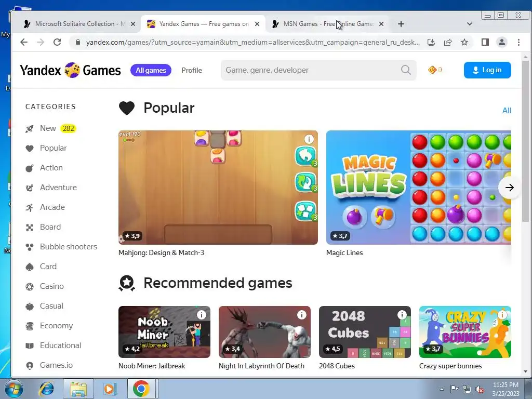Close the MSN Games tab
Screen dimensions: 532x399
pos(381,24)
